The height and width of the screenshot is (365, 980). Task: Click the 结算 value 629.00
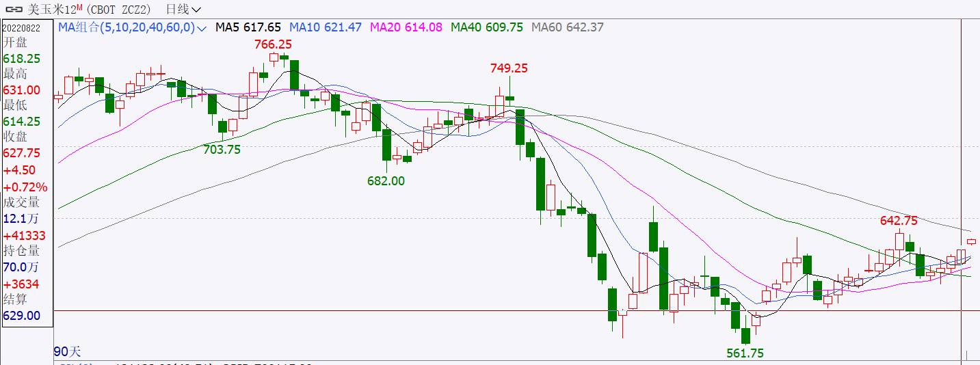tap(21, 316)
